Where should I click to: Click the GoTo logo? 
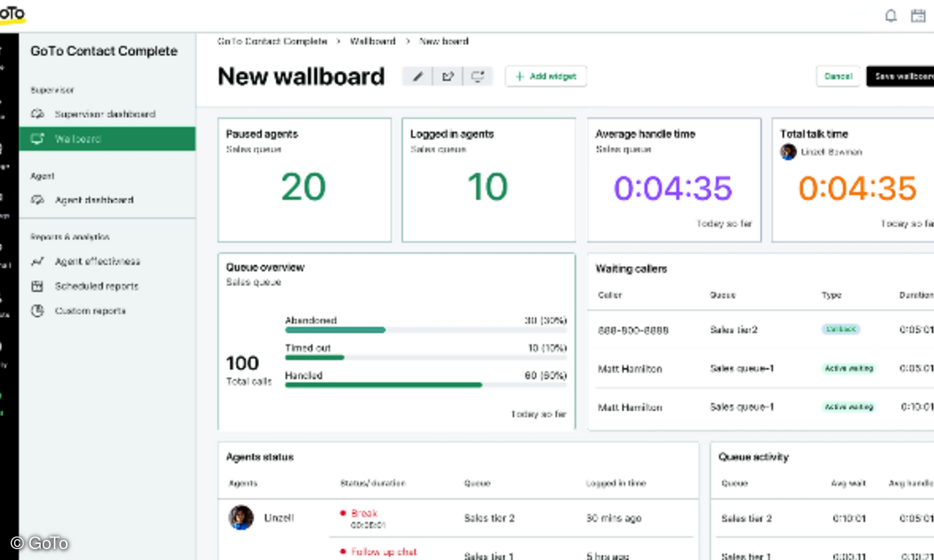point(12,14)
